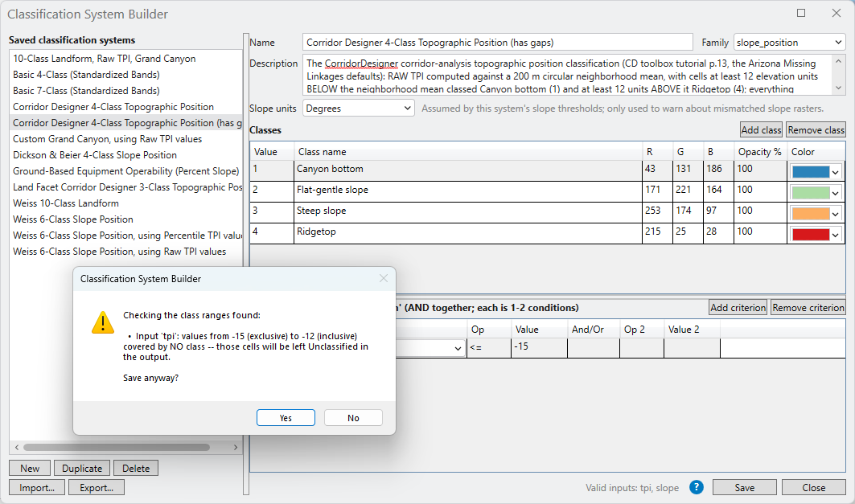Select 'Weiss 6-Class Slope Position' plain entry
Screen dimensions: 855x504
tap(125, 219)
